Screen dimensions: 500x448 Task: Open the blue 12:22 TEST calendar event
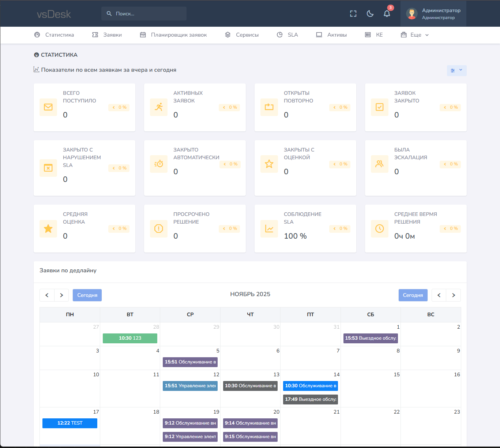70,423
